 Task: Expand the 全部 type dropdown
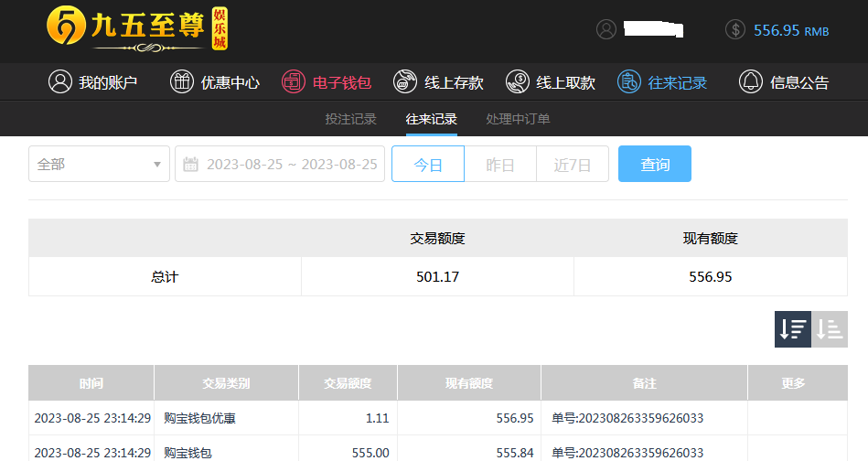pos(99,164)
